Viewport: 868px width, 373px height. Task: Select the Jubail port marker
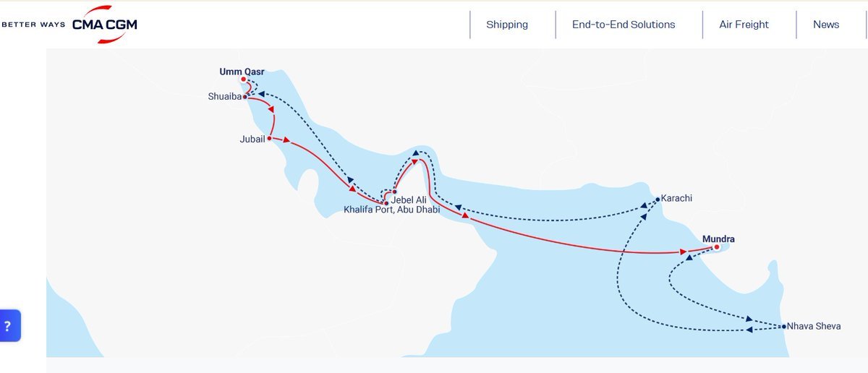(269, 137)
